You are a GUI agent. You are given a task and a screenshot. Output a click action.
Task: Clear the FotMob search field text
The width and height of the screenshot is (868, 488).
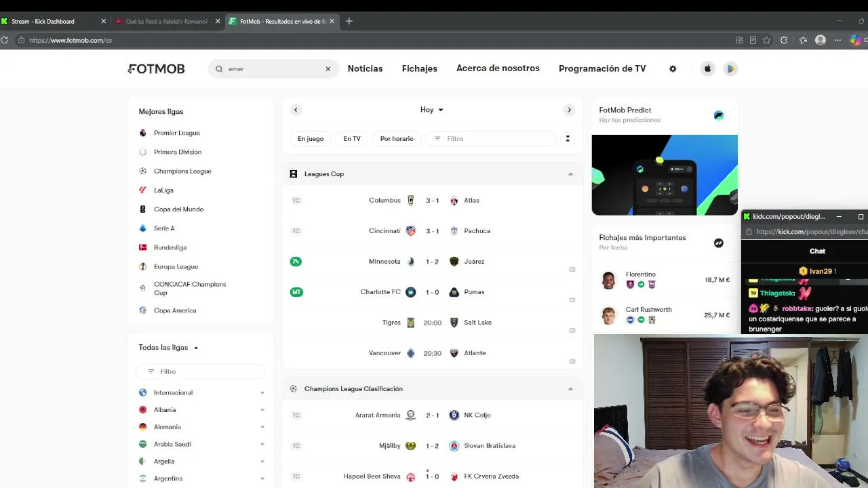(x=328, y=68)
